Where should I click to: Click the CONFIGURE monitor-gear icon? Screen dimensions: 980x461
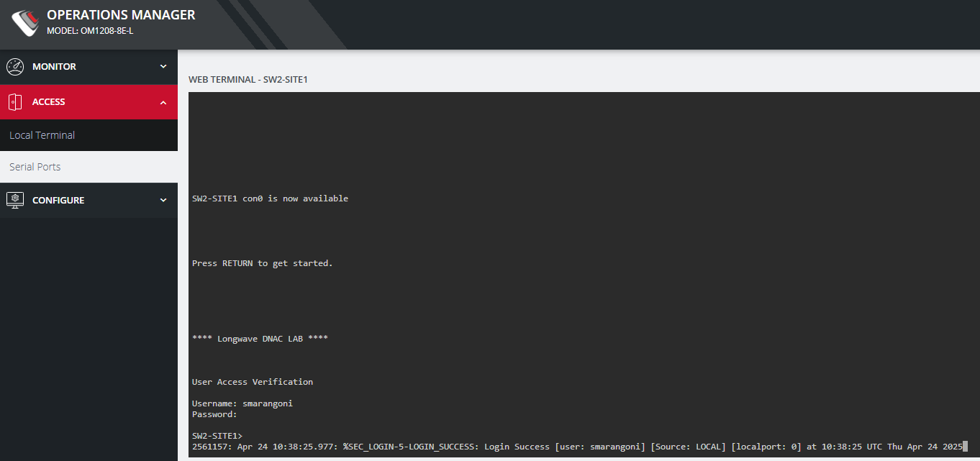coord(15,200)
